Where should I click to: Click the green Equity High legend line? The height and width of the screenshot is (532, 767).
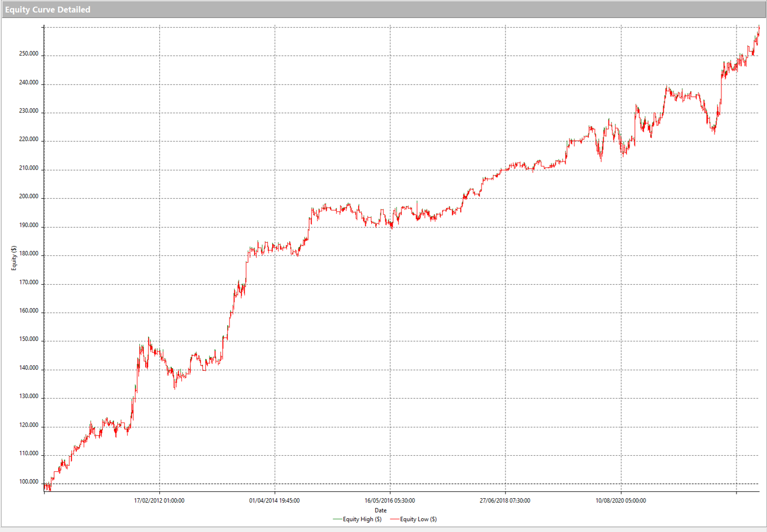(x=337, y=519)
